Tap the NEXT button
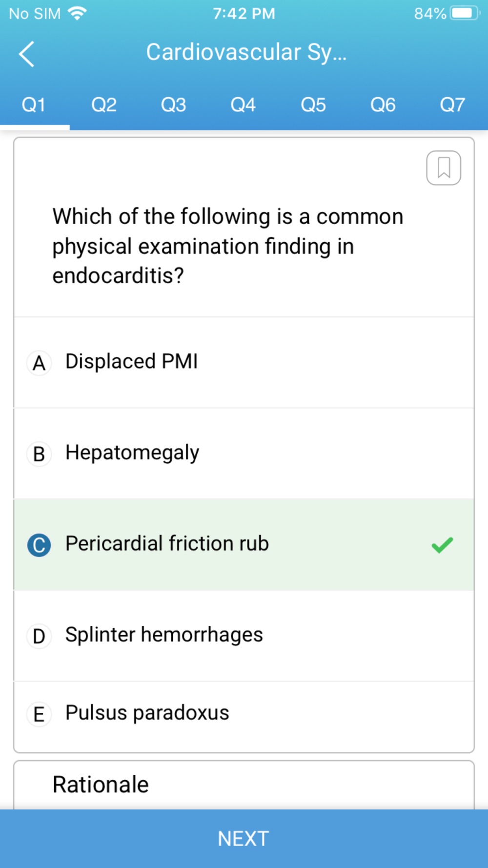Viewport: 488px width, 868px height. point(244,839)
